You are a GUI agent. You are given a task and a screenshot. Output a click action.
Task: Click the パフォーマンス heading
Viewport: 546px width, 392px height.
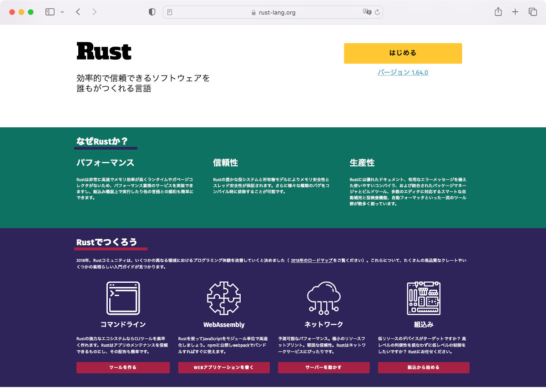[106, 163]
